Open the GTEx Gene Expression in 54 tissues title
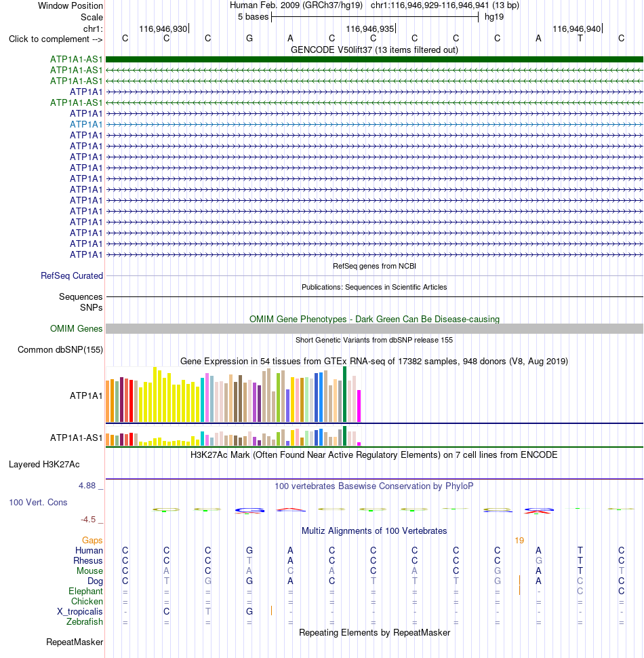The image size is (644, 658). pos(374,362)
